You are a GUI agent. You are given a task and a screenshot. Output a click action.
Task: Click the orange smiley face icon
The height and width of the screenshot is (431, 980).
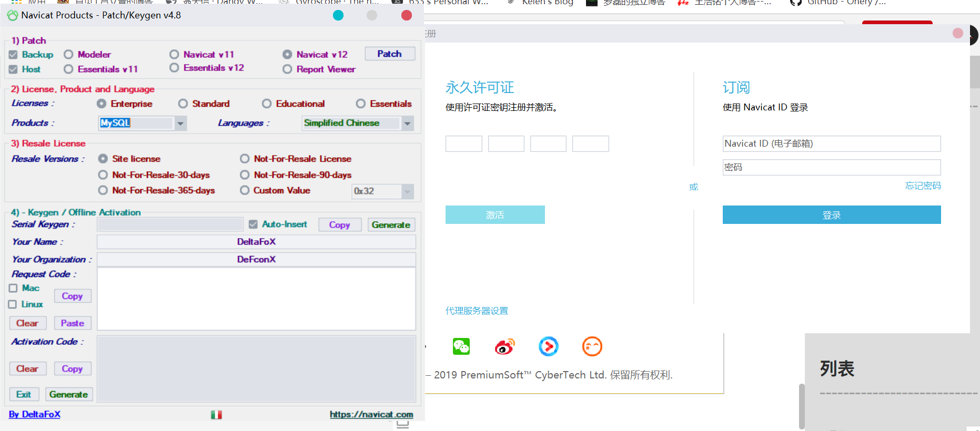click(x=592, y=346)
